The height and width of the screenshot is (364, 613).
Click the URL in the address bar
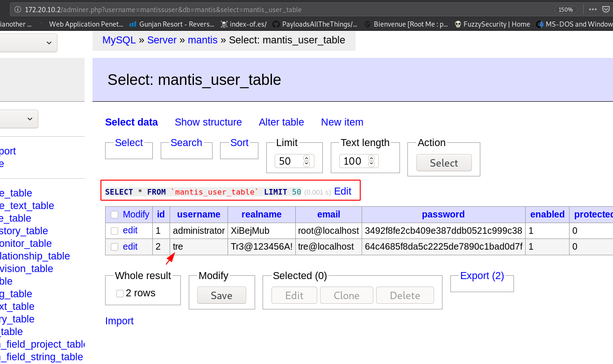click(x=164, y=9)
